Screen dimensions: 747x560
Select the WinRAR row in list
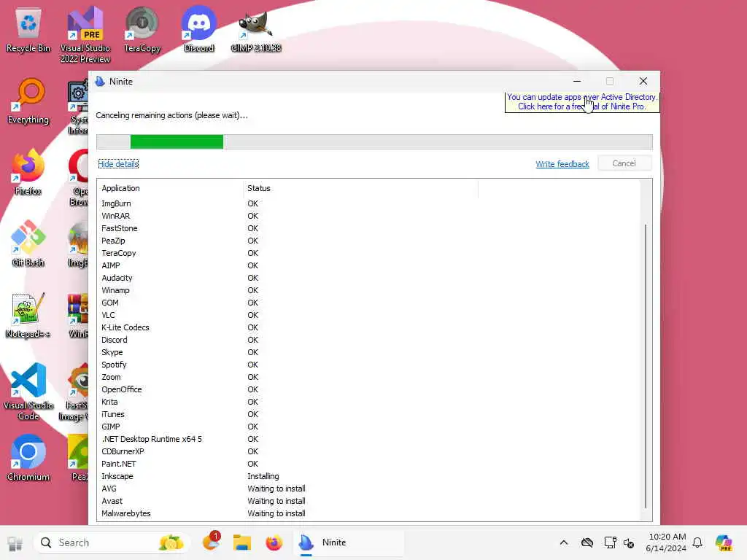tap(368, 216)
